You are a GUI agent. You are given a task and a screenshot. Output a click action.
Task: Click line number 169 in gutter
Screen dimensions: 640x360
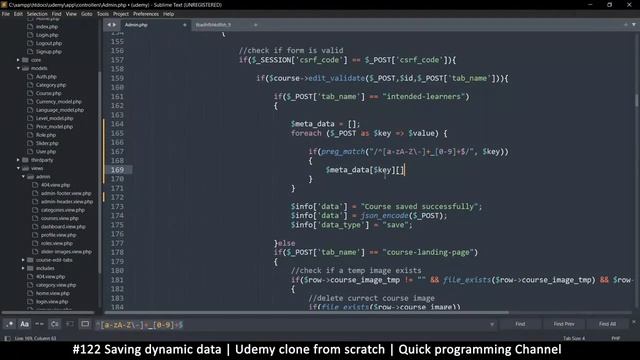click(x=117, y=170)
